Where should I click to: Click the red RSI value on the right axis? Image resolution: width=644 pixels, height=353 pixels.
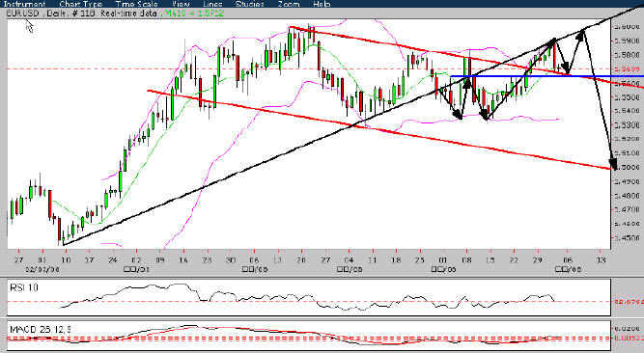pyautogui.click(x=629, y=302)
